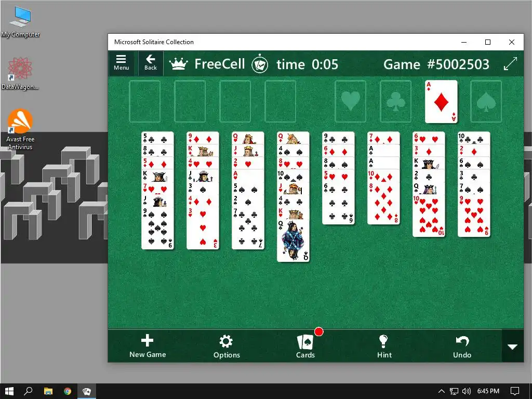This screenshot has height=399, width=532.
Task: Open clock showing 6:45 PM
Action: 488,391
